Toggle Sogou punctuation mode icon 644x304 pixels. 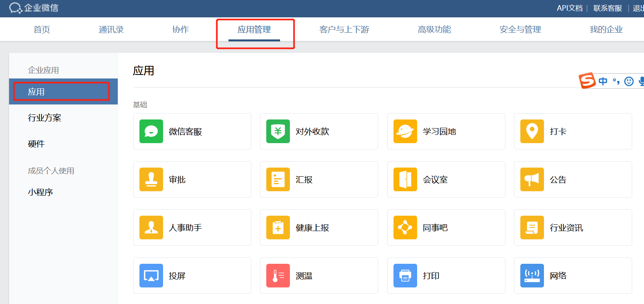tap(616, 81)
